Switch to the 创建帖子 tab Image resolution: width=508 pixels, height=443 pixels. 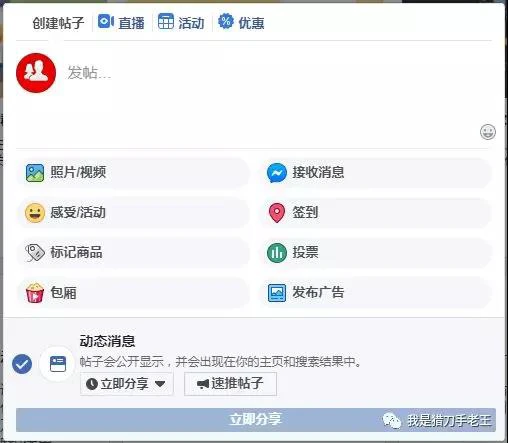58,23
